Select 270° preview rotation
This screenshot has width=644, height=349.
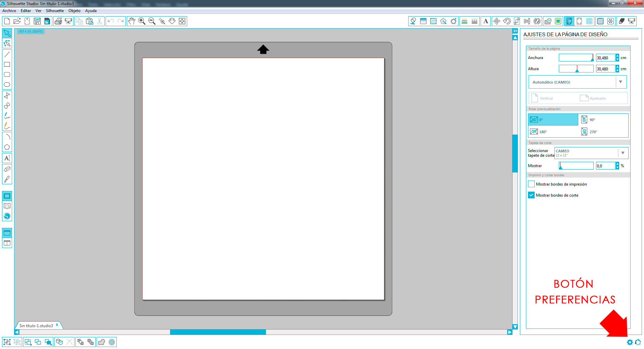pyautogui.click(x=603, y=132)
